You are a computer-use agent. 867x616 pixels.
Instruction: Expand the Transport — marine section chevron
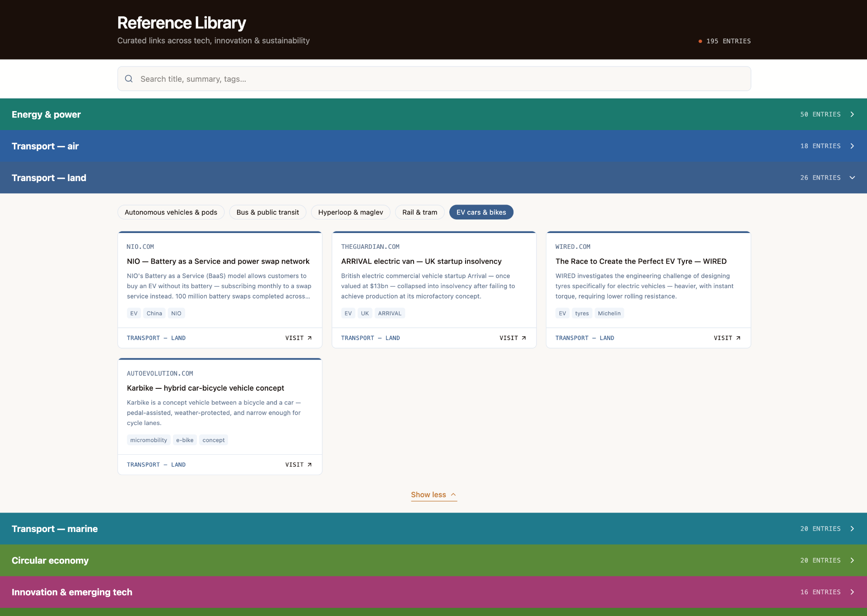pyautogui.click(x=852, y=528)
